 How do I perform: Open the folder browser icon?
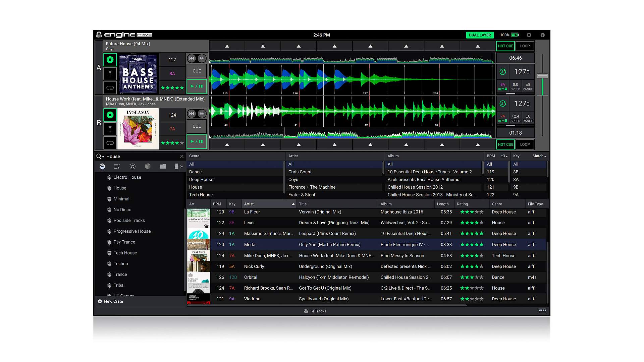pos(163,166)
